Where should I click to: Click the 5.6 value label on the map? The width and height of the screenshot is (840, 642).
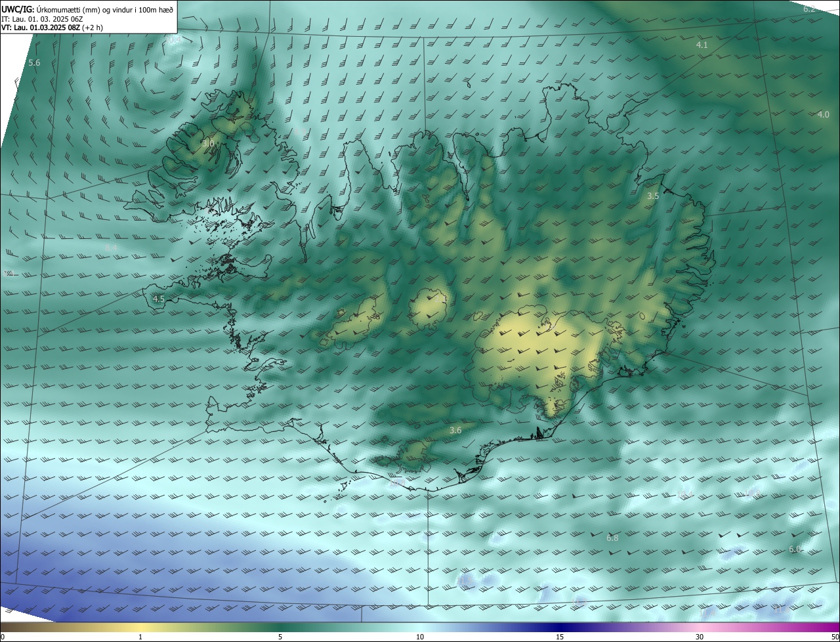(x=35, y=63)
